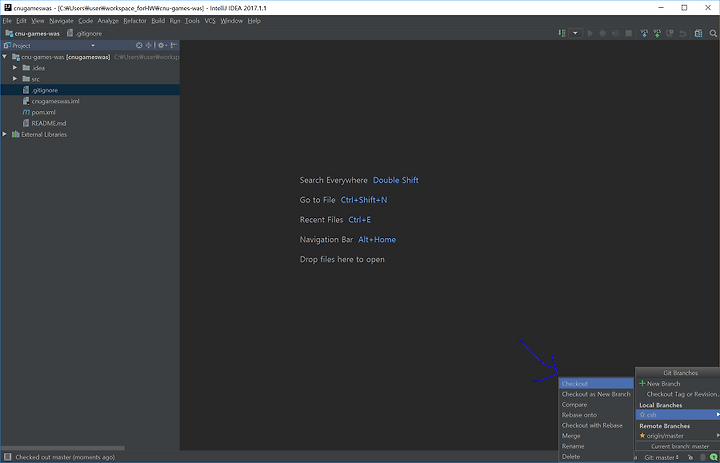Click the Stop square icon
720x463 pixels.
pyautogui.click(x=629, y=33)
